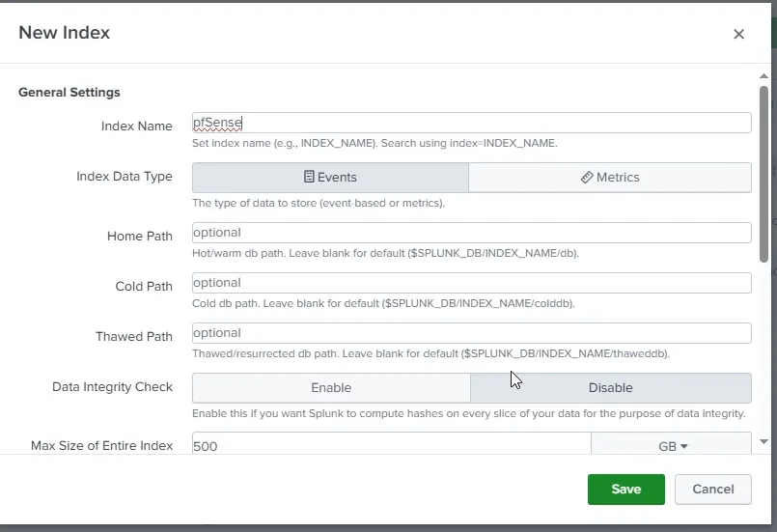Click the Index Name input field
The image size is (777, 532).
click(x=472, y=123)
